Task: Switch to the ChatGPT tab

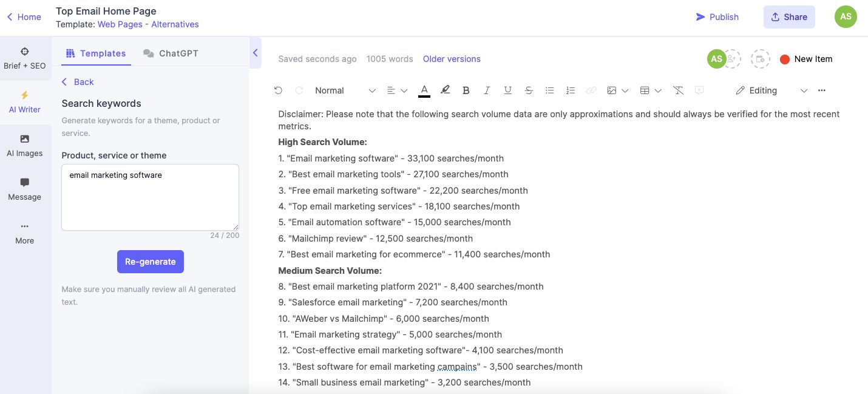Action: [171, 53]
